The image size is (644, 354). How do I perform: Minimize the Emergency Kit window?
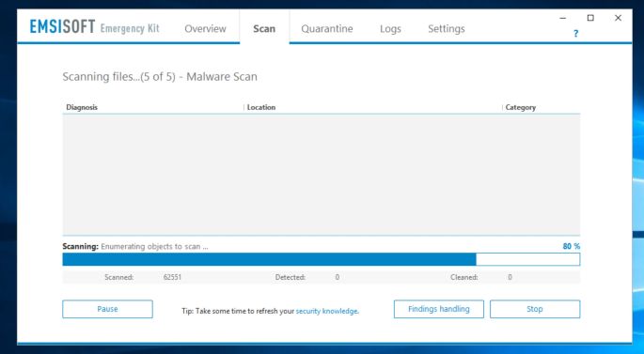click(563, 18)
